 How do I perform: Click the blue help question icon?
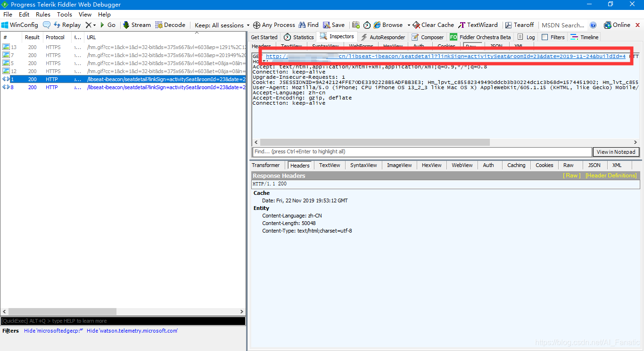[x=593, y=25]
